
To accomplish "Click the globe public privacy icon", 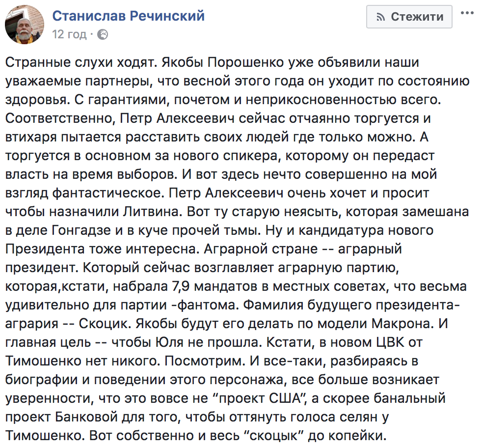I will click(x=103, y=34).
